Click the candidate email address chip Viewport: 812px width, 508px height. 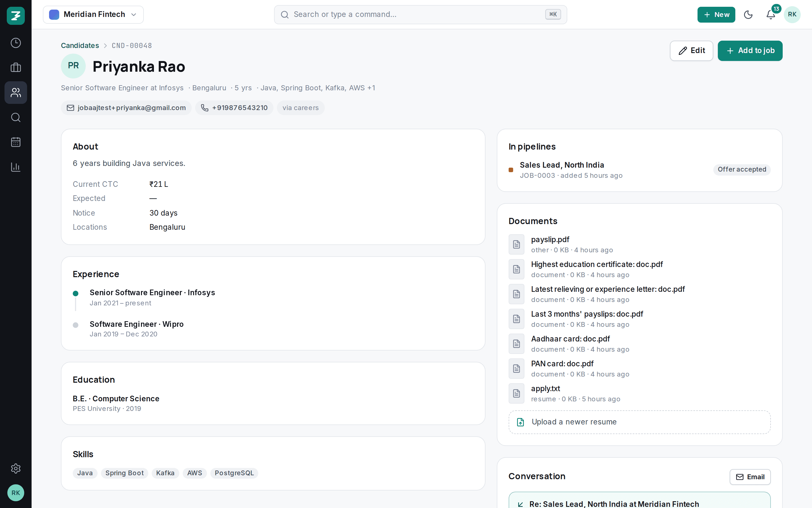pyautogui.click(x=126, y=108)
